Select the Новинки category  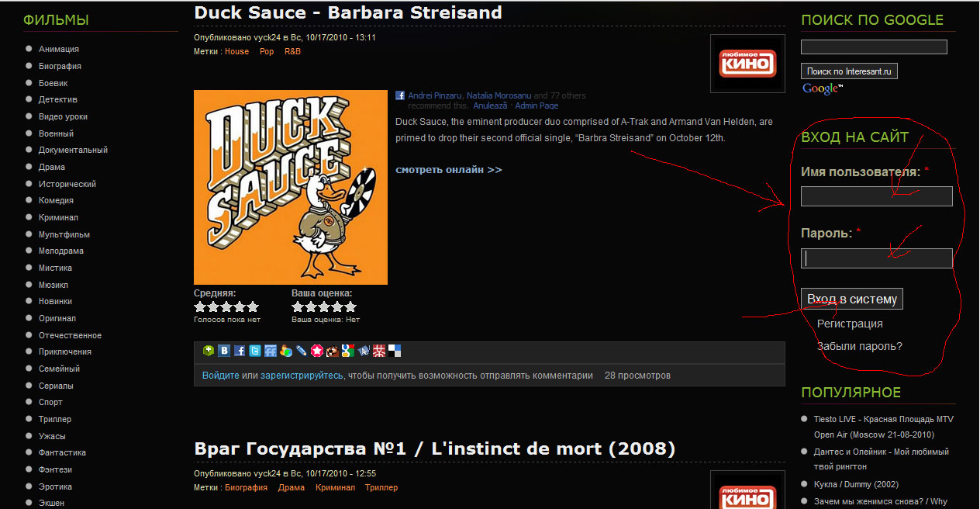pyautogui.click(x=55, y=301)
